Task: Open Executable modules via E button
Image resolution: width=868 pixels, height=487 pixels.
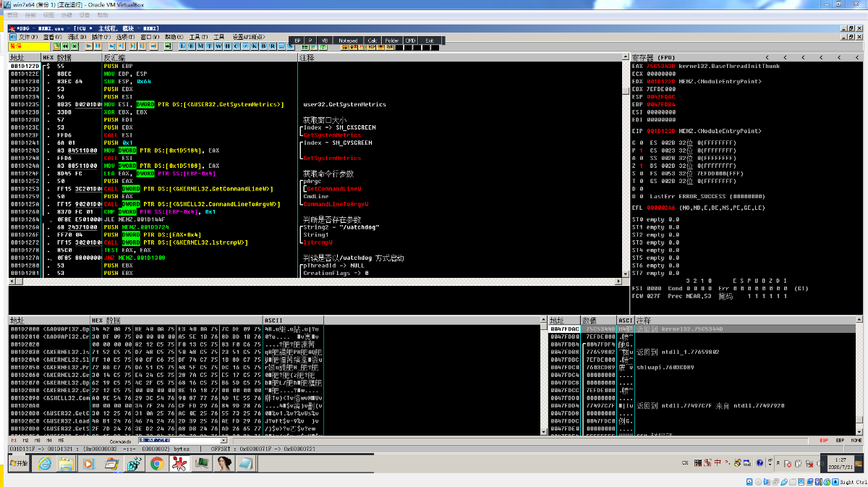Action: coord(192,46)
